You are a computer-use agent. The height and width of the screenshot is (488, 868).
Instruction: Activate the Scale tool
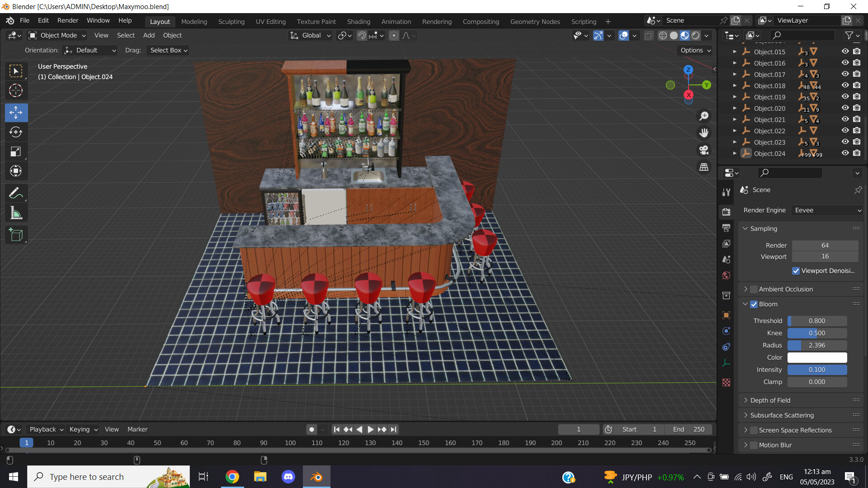pyautogui.click(x=16, y=152)
